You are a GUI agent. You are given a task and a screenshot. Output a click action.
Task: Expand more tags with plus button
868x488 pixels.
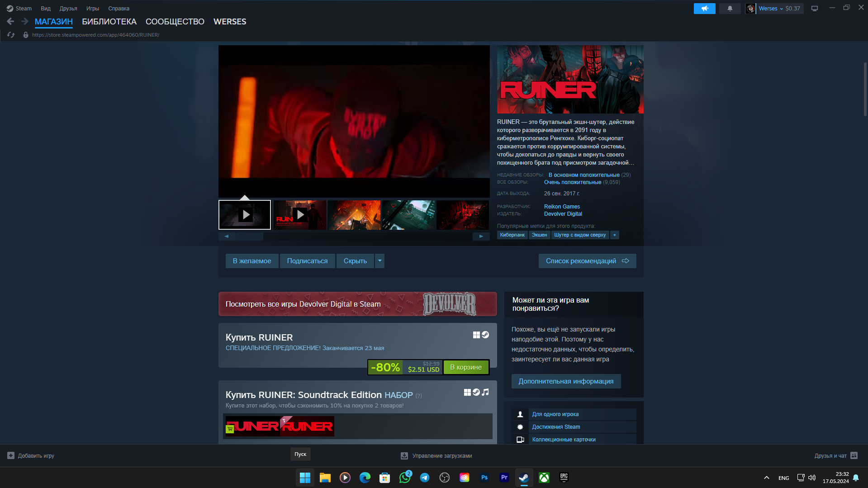(x=614, y=235)
